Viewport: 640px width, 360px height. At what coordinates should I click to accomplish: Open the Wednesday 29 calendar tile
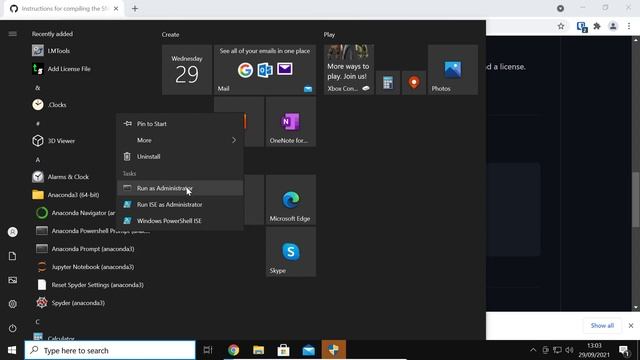coord(187,70)
